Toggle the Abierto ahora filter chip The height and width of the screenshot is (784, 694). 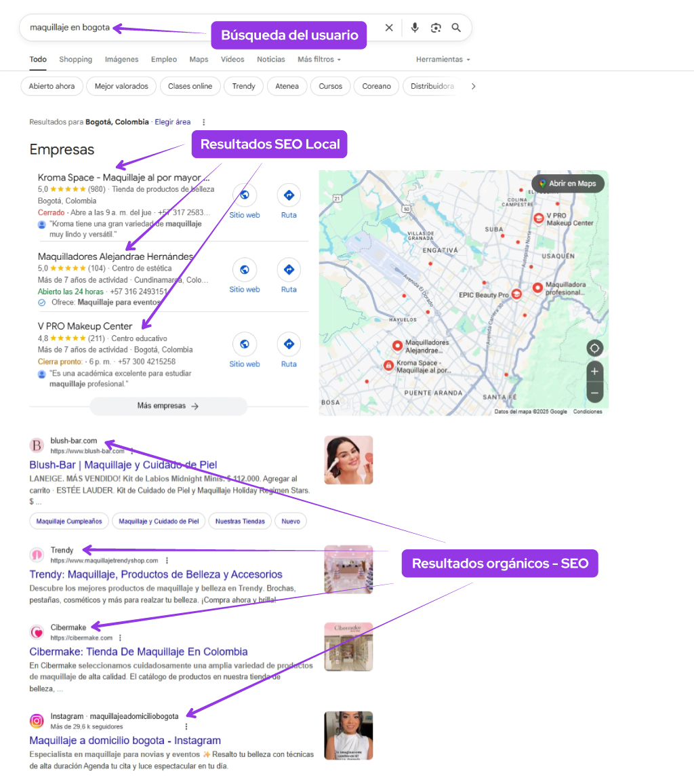point(52,86)
